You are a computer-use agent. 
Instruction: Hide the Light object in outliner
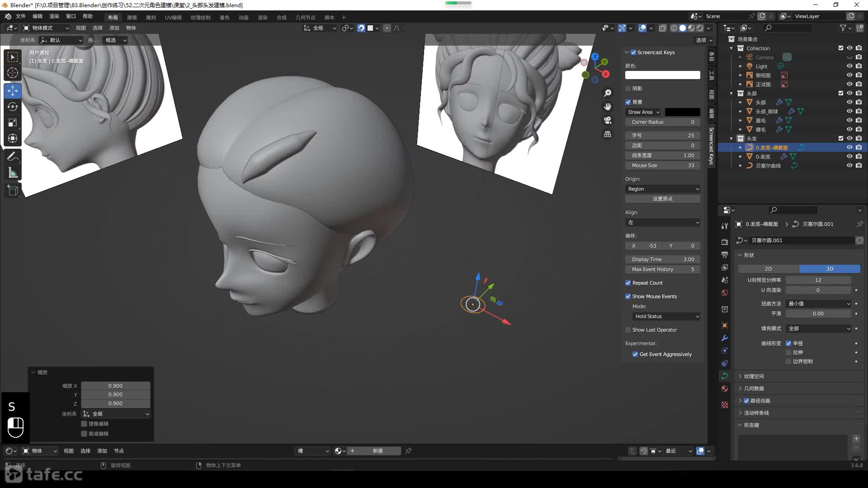(849, 66)
